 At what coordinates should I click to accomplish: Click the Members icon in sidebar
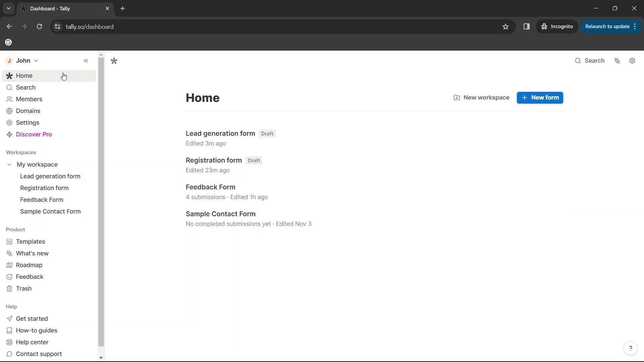tap(10, 99)
